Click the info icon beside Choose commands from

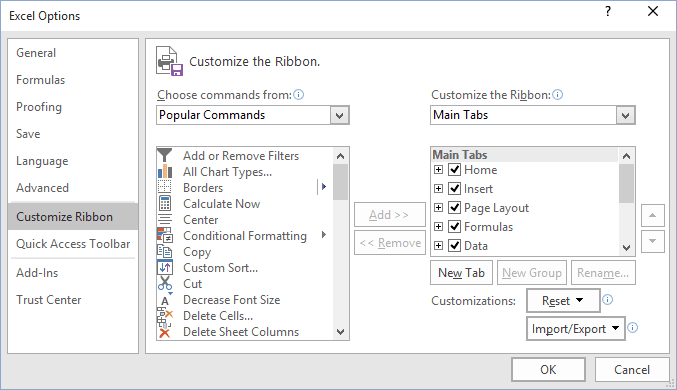[298, 95]
